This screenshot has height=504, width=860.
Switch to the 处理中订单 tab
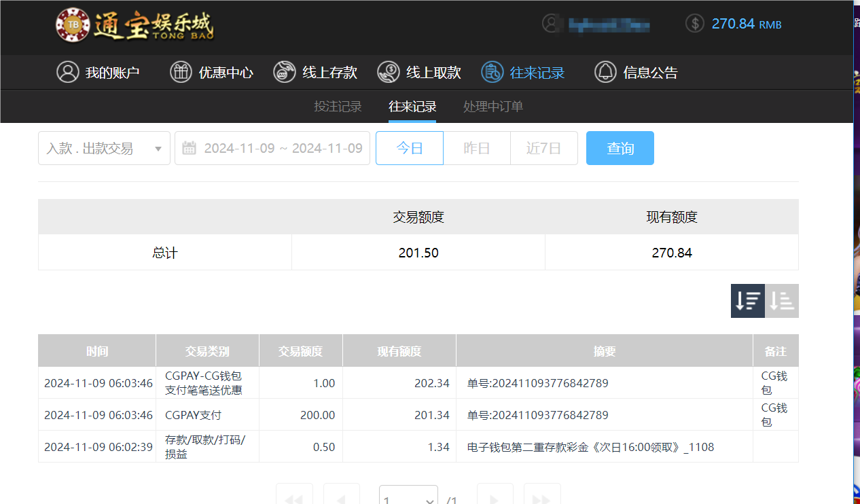492,107
